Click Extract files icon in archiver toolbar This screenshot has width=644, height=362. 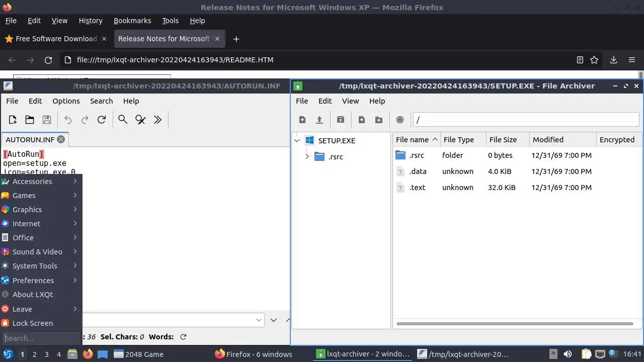[x=341, y=120]
